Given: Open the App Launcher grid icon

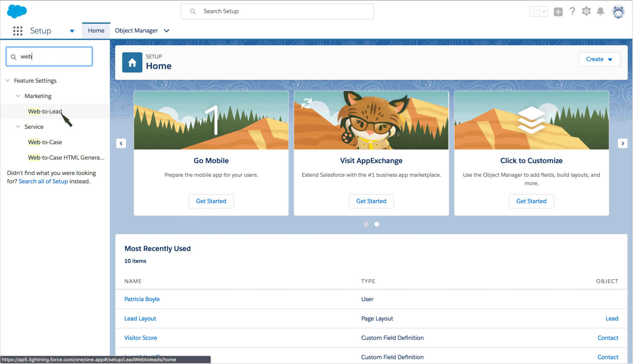Looking at the screenshot, I should (x=18, y=31).
